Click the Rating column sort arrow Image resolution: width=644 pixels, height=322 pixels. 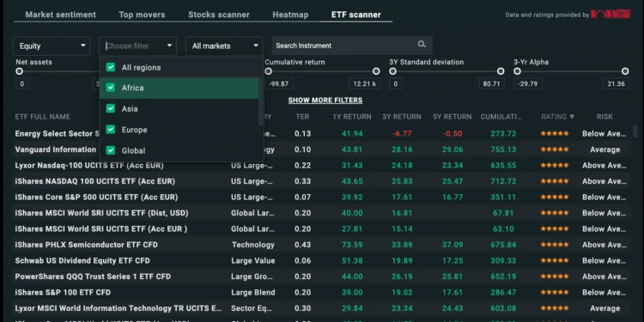coord(571,117)
